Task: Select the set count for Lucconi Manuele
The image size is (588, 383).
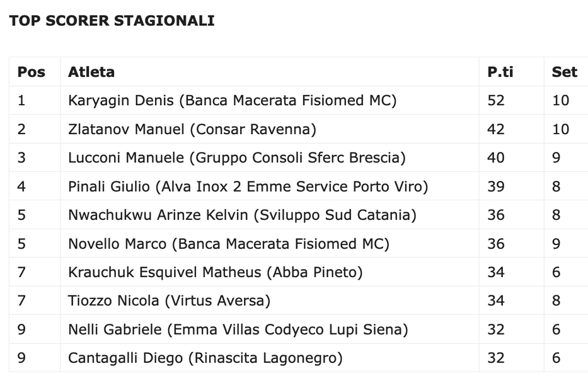Action: click(x=556, y=157)
